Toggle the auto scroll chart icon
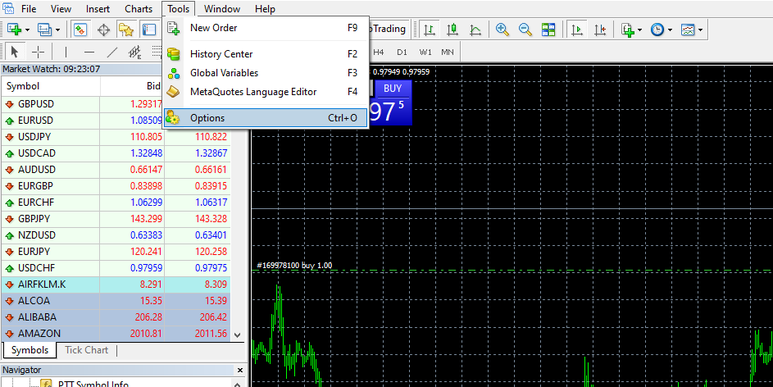Screen dimensions: 773x387 pos(577,30)
